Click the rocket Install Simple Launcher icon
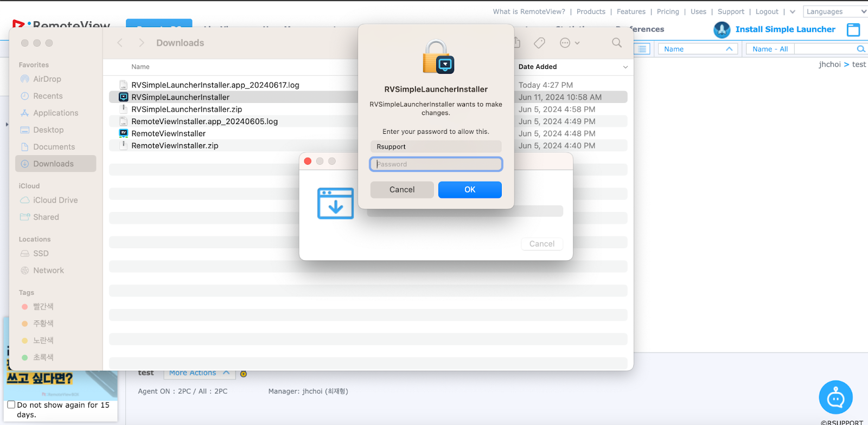This screenshot has height=425, width=868. coord(722,30)
